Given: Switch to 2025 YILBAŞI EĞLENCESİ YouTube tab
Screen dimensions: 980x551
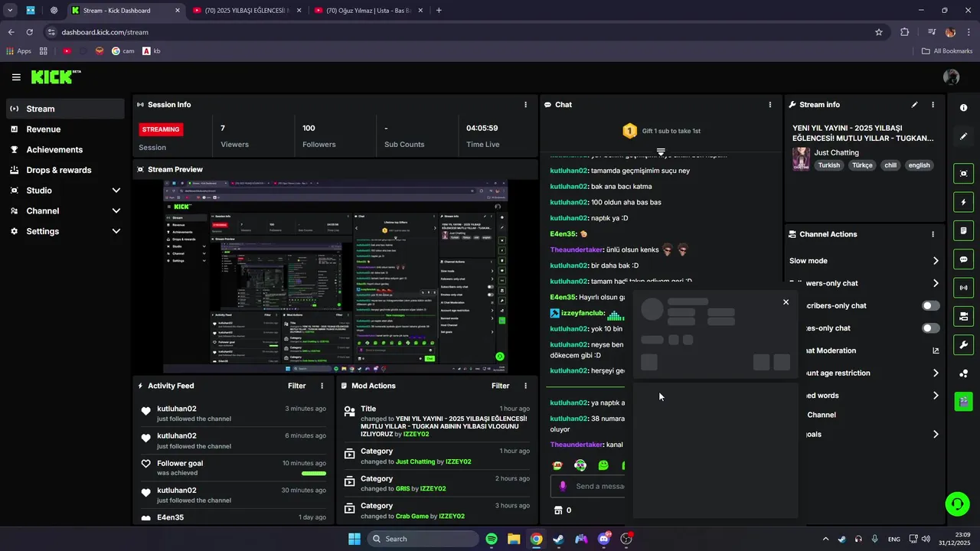Looking at the screenshot, I should click(247, 11).
